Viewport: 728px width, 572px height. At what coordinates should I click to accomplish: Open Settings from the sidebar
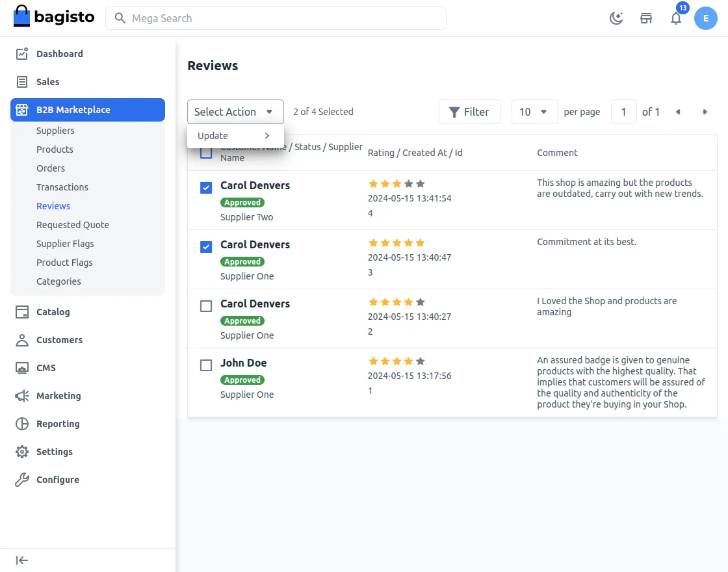point(54,452)
